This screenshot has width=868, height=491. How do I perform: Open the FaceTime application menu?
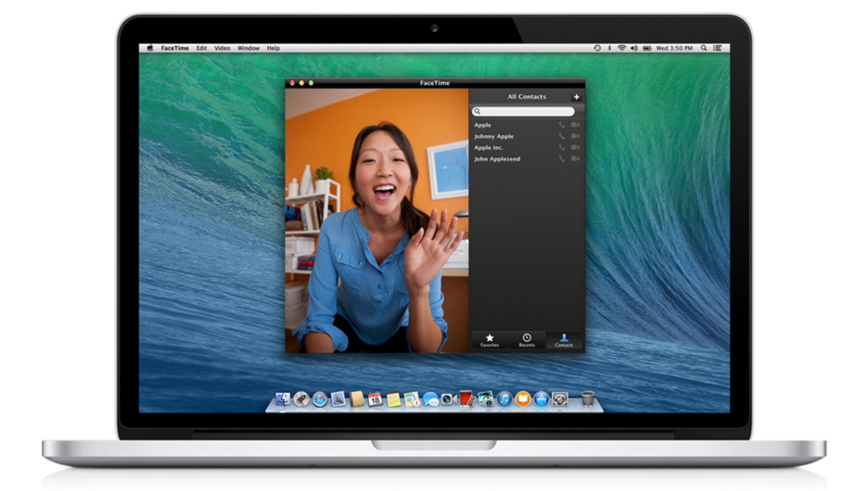point(174,48)
